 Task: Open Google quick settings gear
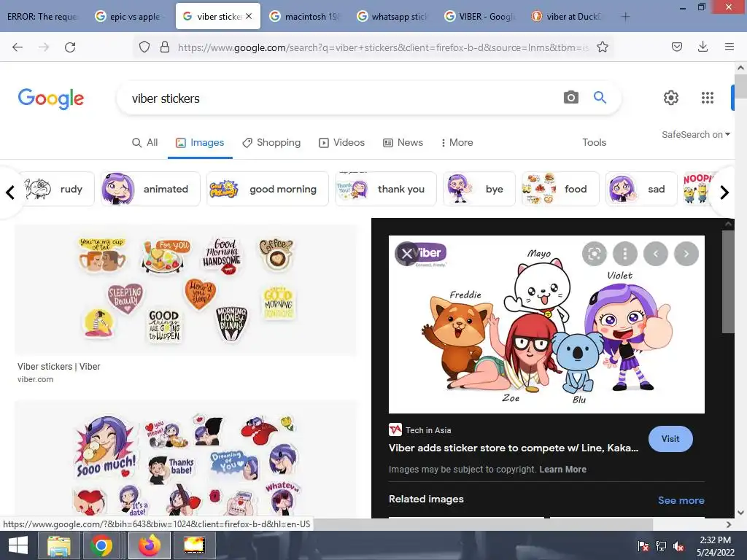click(x=671, y=98)
